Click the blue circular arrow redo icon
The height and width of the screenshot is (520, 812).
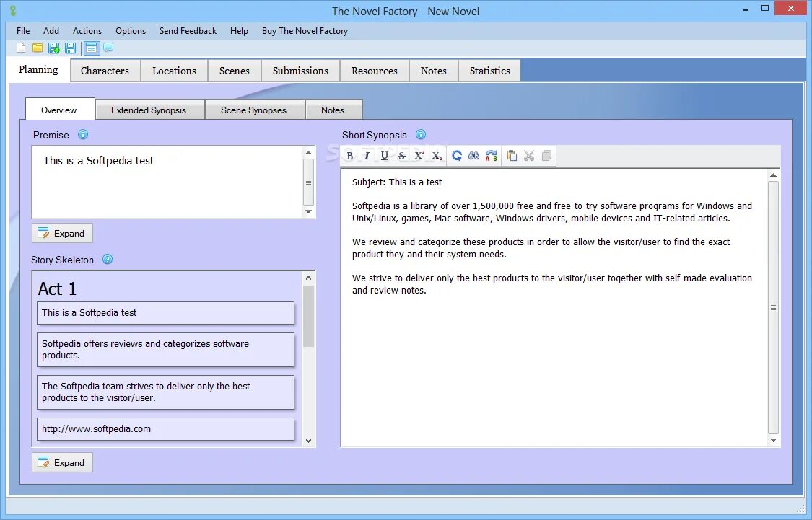[457, 156]
